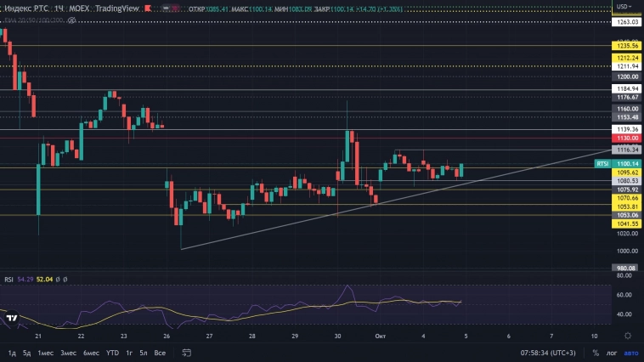Toggle logarithmic scale 'лог'

pyautogui.click(x=612, y=353)
